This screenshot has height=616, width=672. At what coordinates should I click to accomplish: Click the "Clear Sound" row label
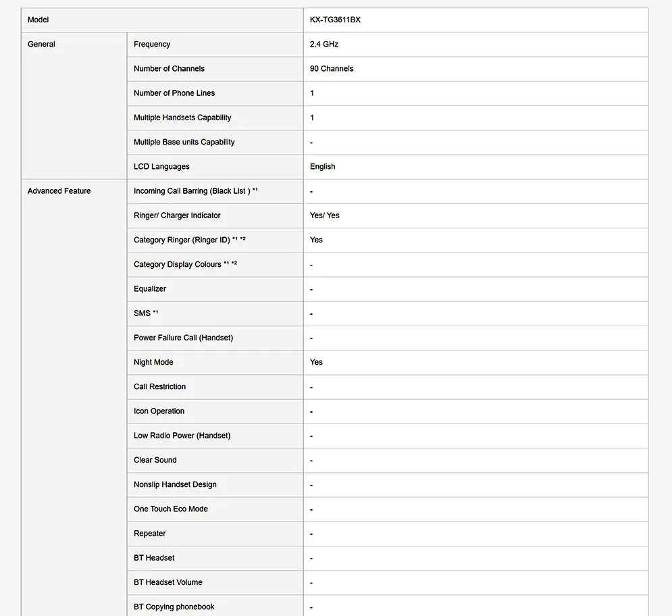click(x=155, y=459)
